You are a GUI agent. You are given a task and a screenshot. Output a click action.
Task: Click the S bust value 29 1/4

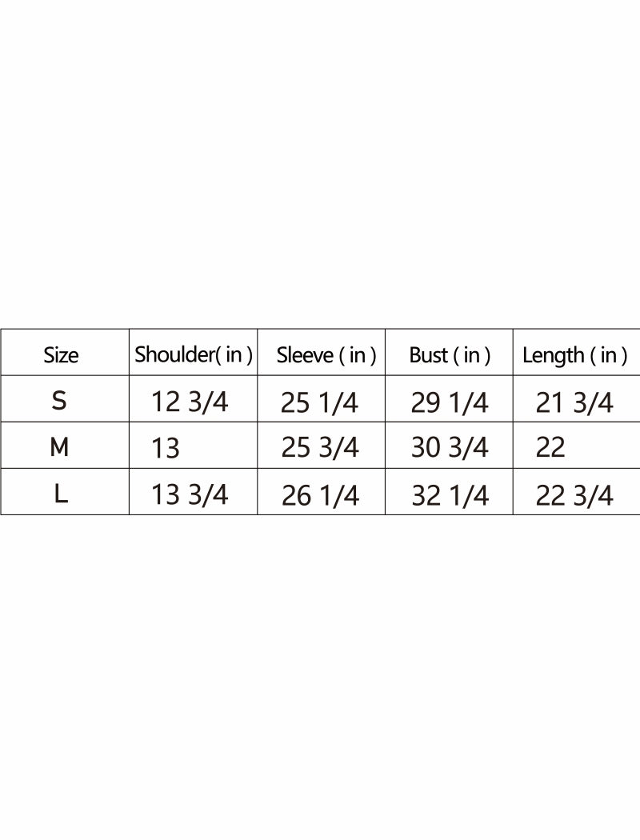[449, 402]
